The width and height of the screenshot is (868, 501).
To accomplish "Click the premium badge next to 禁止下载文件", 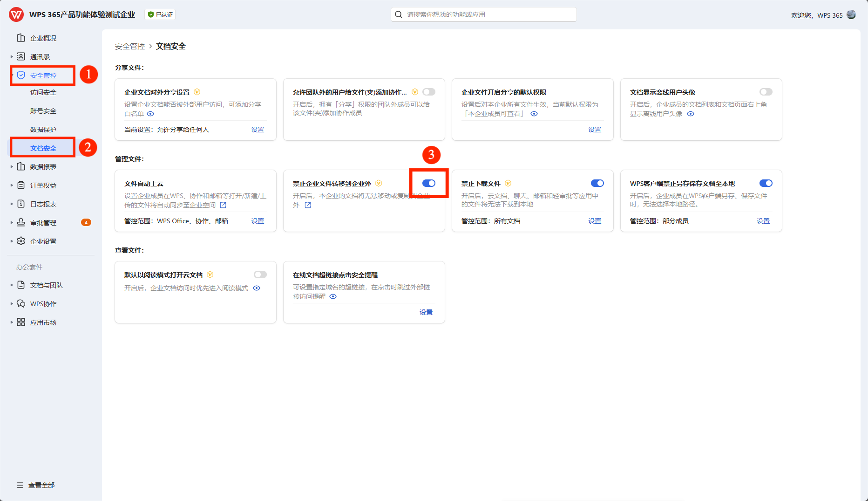I will click(x=508, y=183).
